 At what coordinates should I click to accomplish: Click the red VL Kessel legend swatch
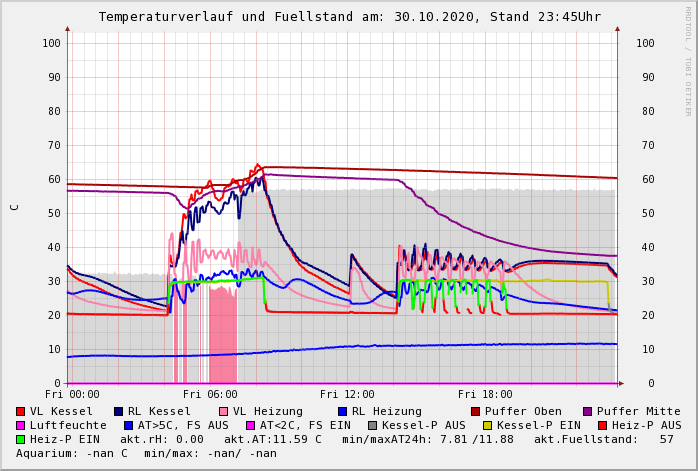coord(21,411)
